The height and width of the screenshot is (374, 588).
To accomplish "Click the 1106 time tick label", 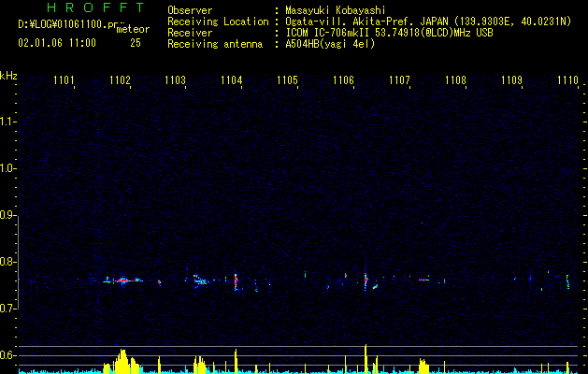I will click(343, 80).
